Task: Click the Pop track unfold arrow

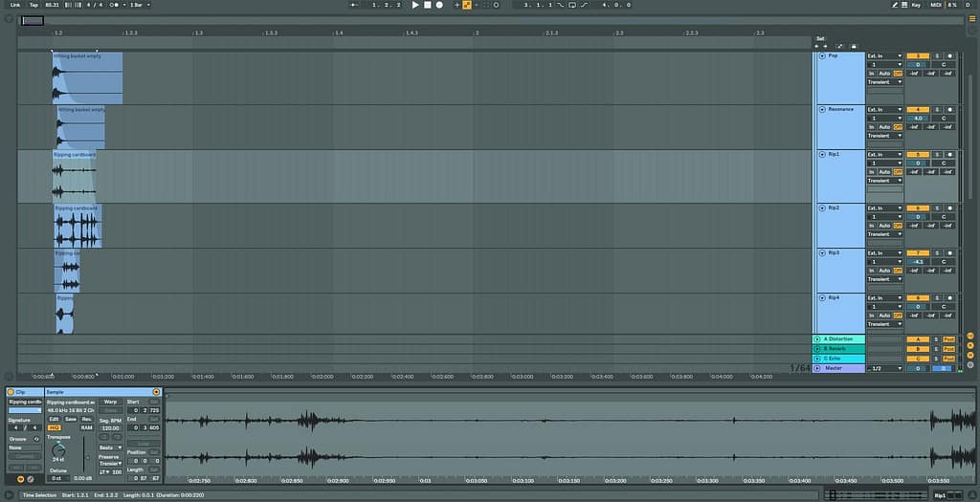Action: pyautogui.click(x=820, y=56)
